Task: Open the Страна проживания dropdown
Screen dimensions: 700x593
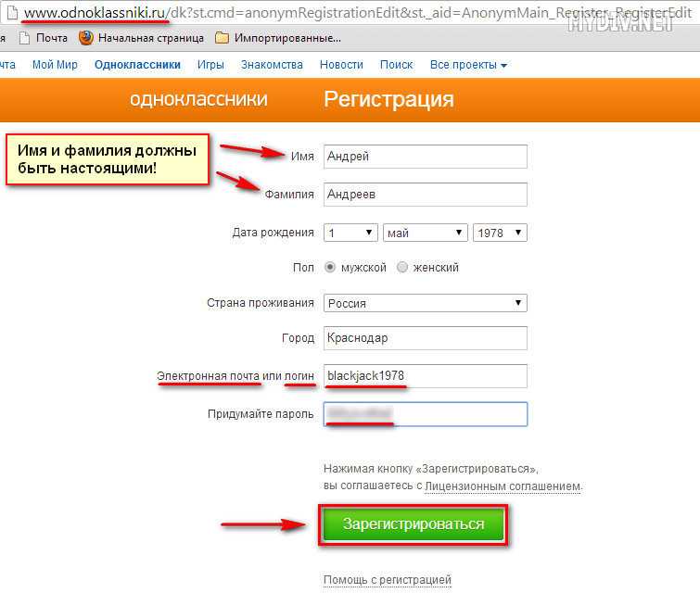Action: [426, 303]
